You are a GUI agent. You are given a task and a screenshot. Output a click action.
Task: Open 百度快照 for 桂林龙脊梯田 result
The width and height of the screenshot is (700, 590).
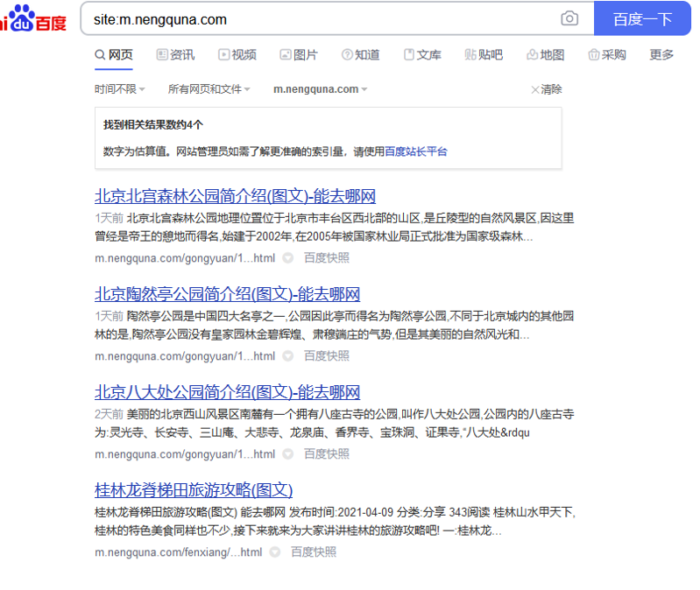pos(314,552)
